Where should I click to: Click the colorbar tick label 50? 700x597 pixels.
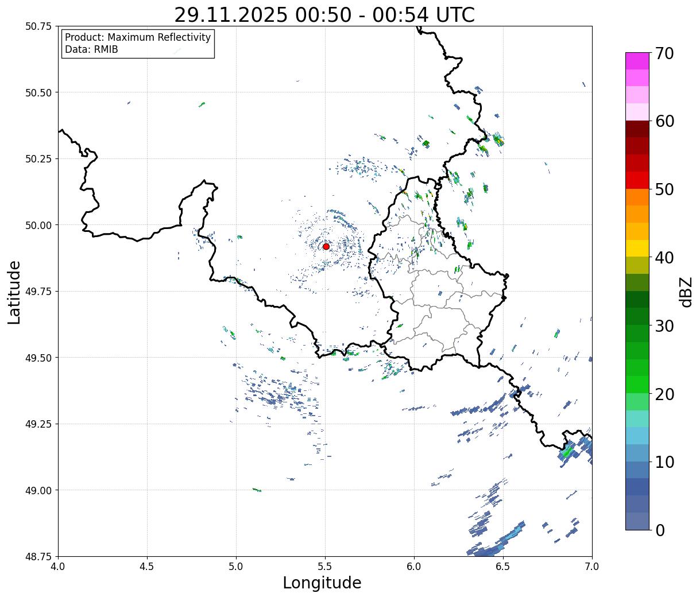tap(664, 189)
